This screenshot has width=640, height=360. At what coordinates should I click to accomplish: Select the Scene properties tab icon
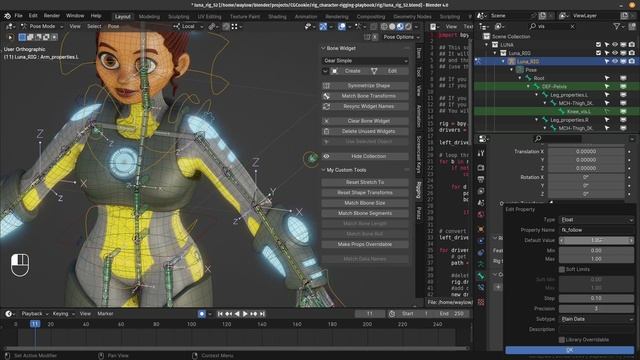(481, 203)
